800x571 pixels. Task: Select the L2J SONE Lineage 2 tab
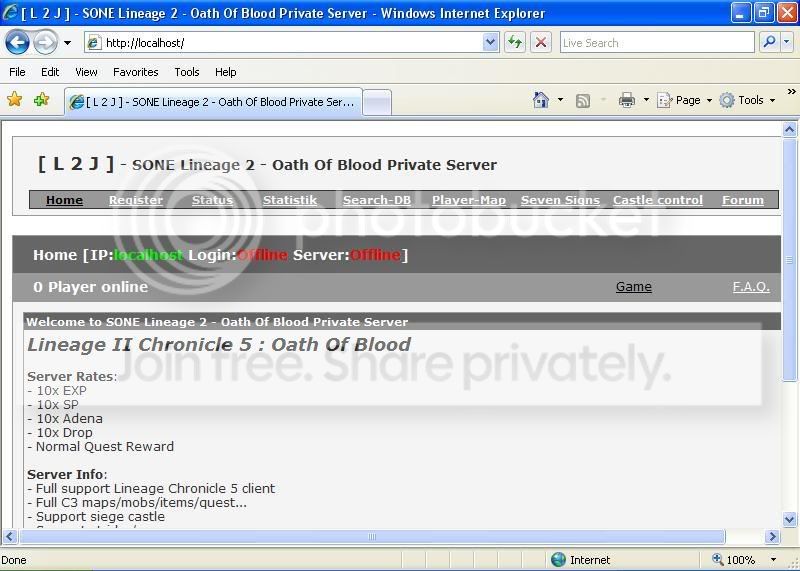213,102
